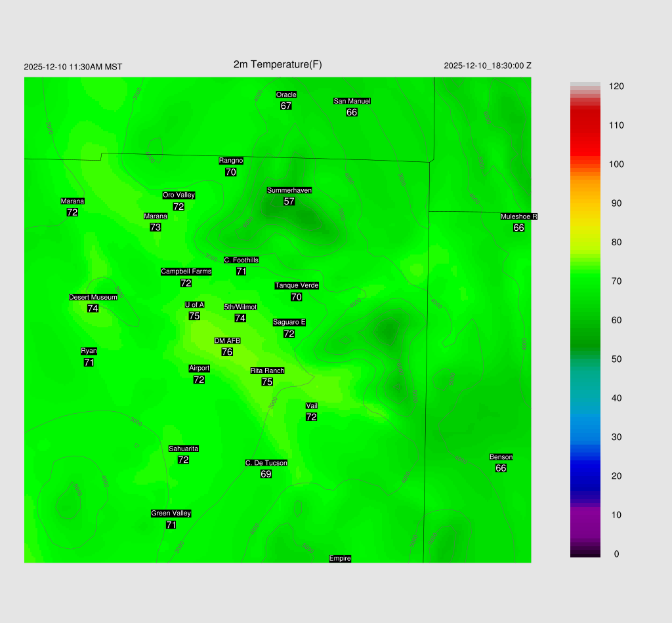
Task: Select the DM AFB station marker
Action: 227,341
